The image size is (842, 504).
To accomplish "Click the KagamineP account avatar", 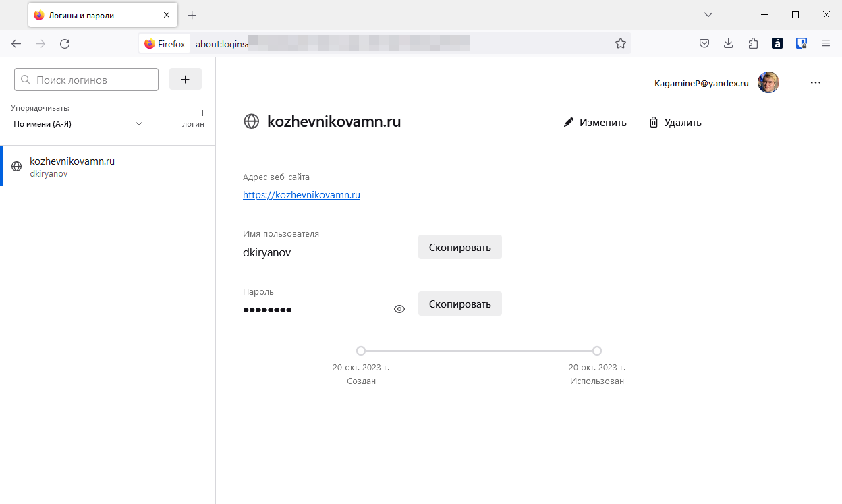I will 768,82.
